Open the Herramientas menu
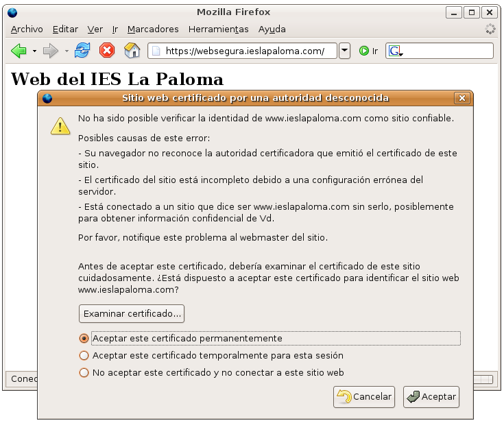 pos(219,29)
